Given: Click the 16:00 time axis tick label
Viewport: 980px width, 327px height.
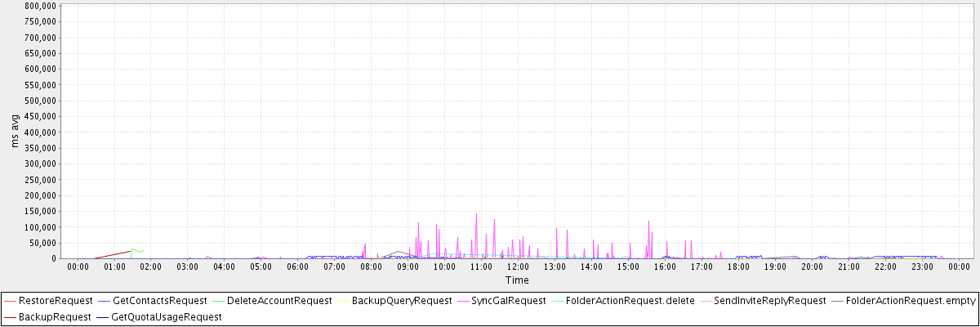Looking at the screenshot, I should (665, 267).
